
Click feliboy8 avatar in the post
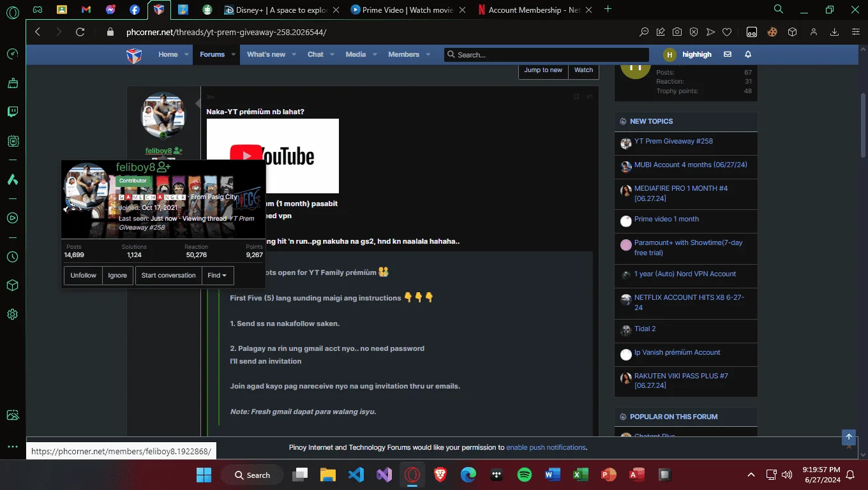(x=163, y=115)
